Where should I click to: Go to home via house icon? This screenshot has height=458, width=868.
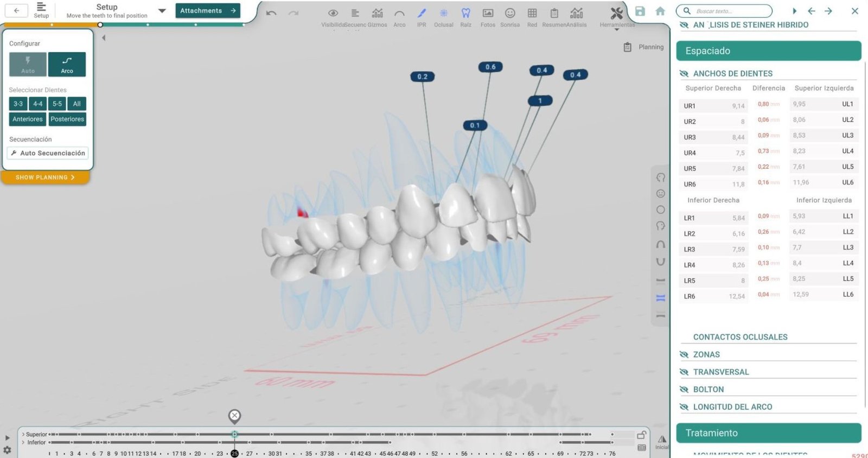[x=660, y=11]
